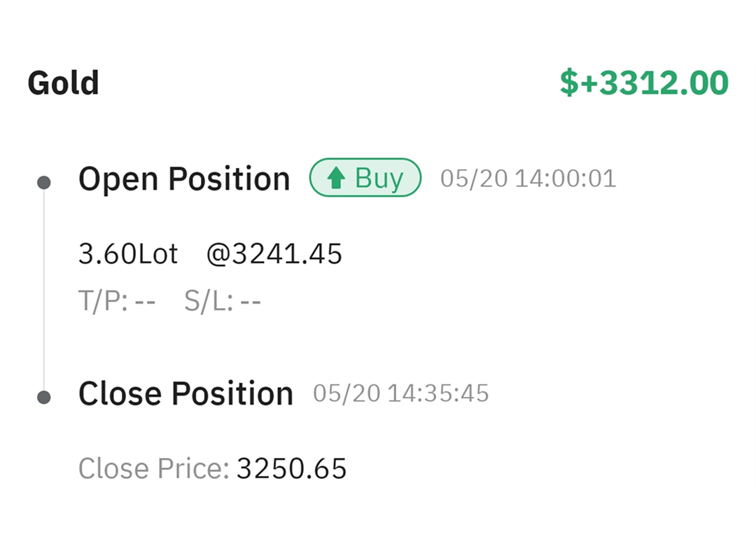756x546 pixels.
Task: Tap the 3.60Lot trade size
Action: (128, 254)
